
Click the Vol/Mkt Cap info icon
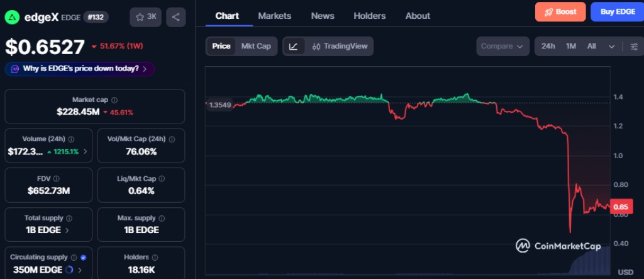[x=172, y=140]
